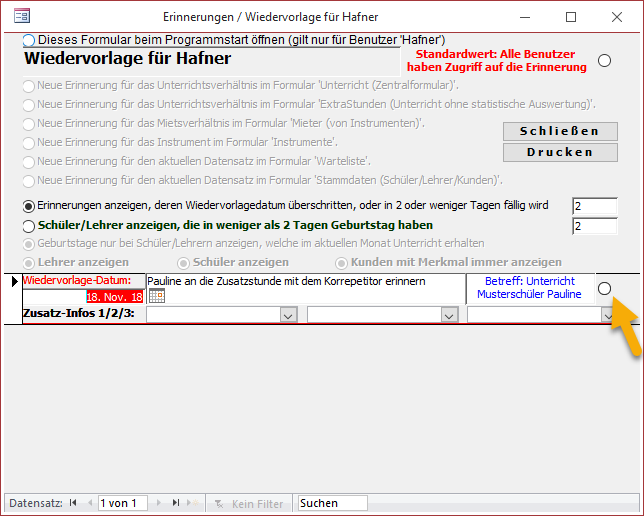Click the Suchen search field
This screenshot has height=516, width=644.
click(332, 503)
